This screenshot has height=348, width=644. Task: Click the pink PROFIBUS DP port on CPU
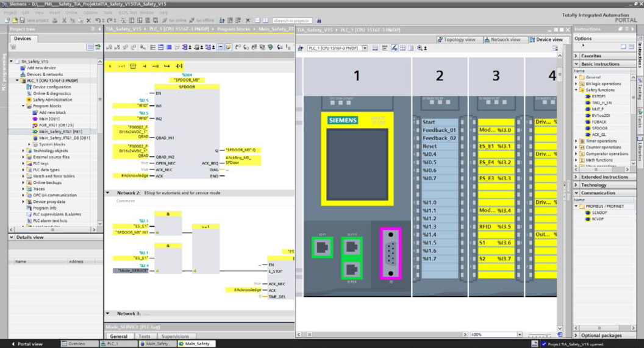[x=390, y=253]
